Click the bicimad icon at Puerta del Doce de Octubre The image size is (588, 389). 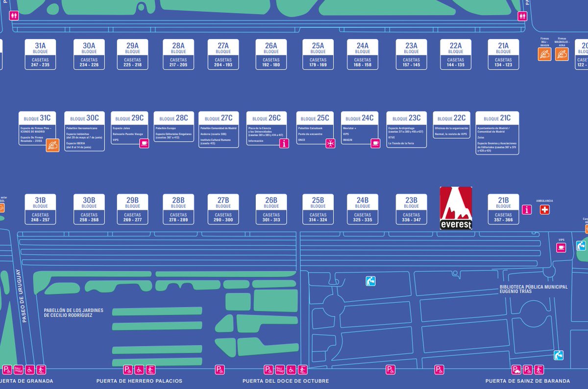280,369
